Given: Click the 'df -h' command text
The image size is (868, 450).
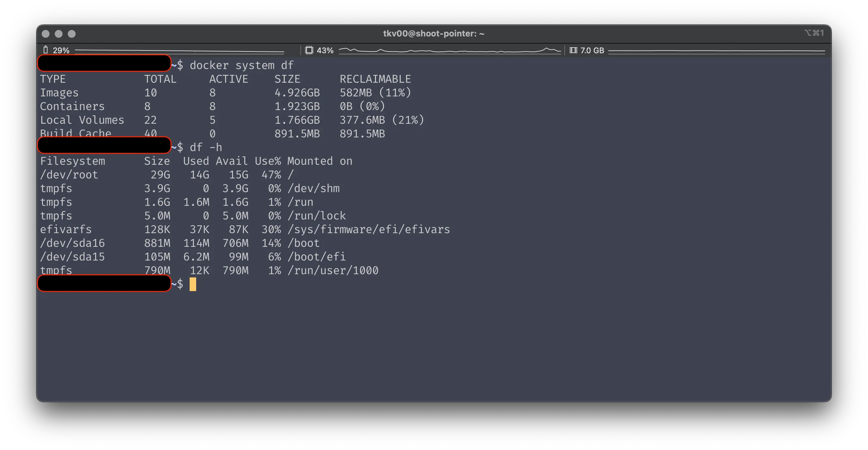Looking at the screenshot, I should coord(206,147).
